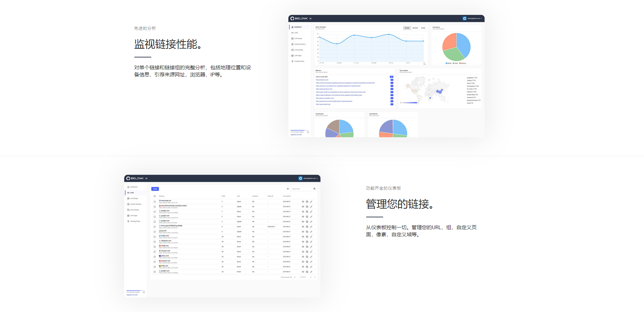Open the items per page dropdown

pos(292,277)
